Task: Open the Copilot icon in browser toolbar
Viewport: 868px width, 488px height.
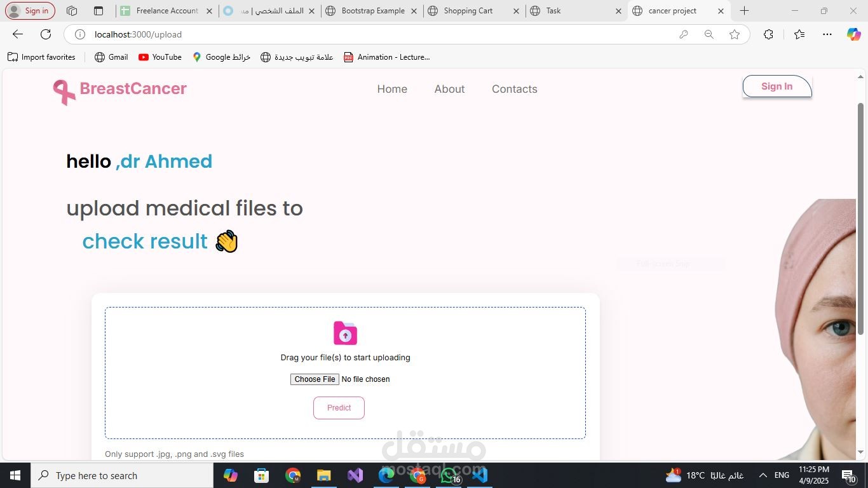Action: pyautogui.click(x=853, y=34)
